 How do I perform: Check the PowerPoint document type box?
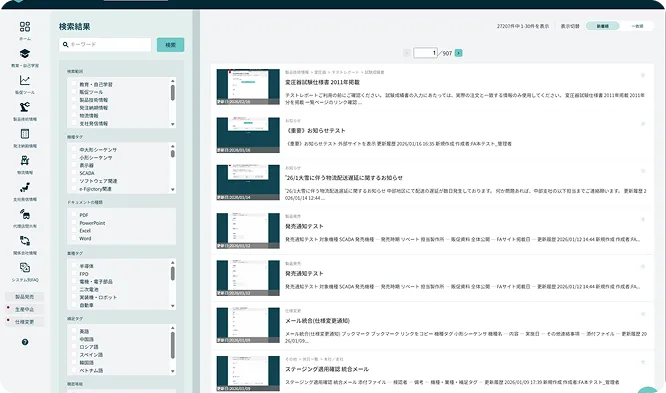[74, 223]
